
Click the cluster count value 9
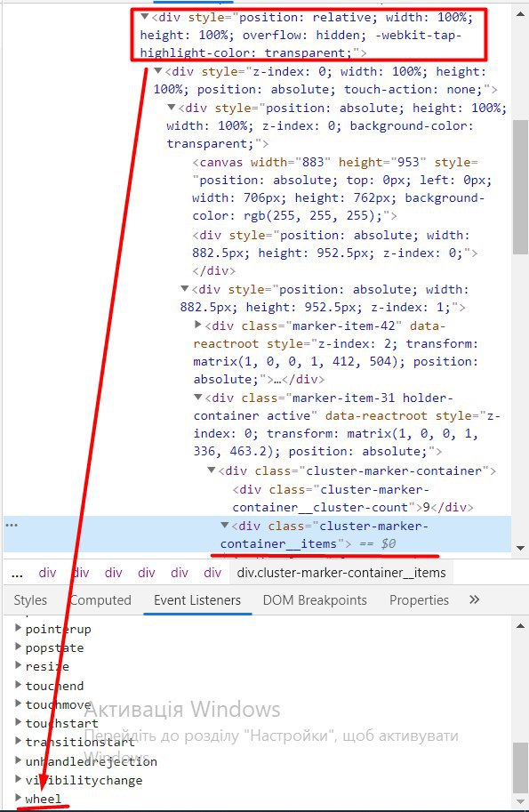click(x=427, y=507)
